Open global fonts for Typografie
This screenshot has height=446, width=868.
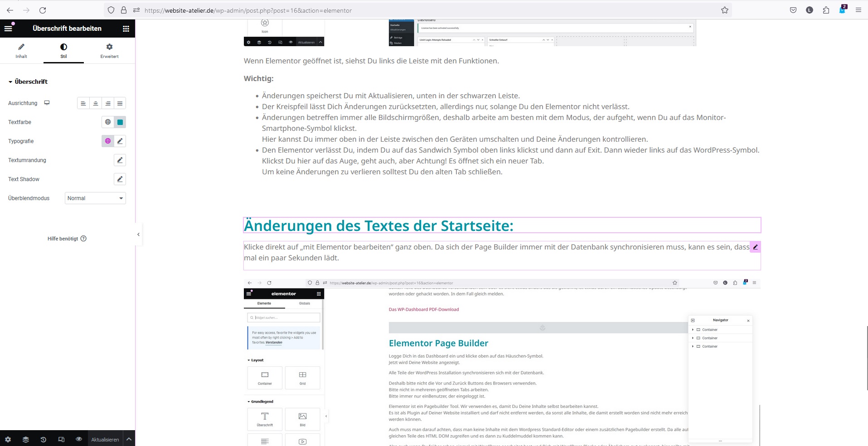(108, 141)
